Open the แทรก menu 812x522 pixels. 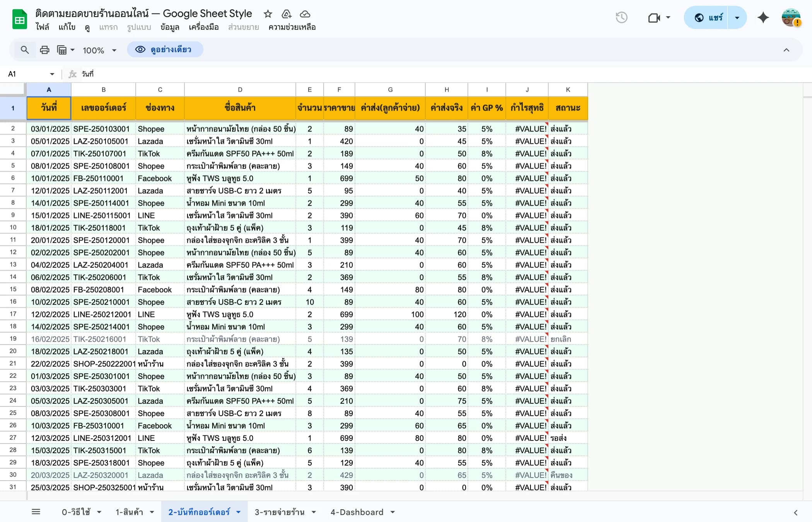coord(109,27)
